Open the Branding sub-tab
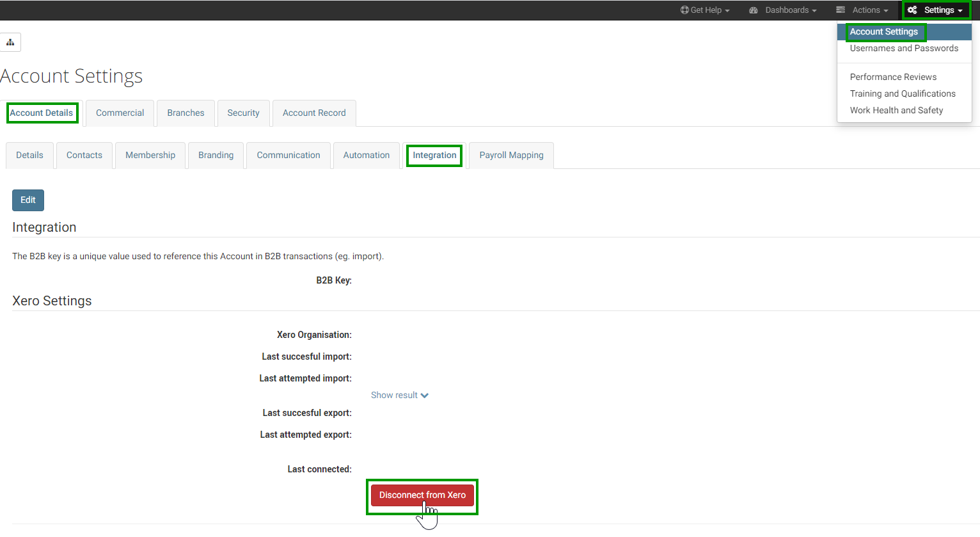Image resolution: width=980 pixels, height=537 pixels. 216,156
